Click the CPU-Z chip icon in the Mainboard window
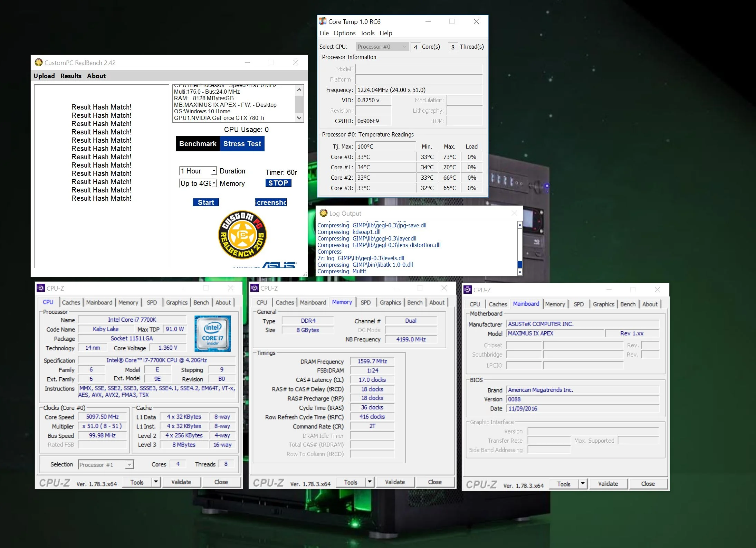Image resolution: width=756 pixels, height=548 pixels. click(468, 290)
